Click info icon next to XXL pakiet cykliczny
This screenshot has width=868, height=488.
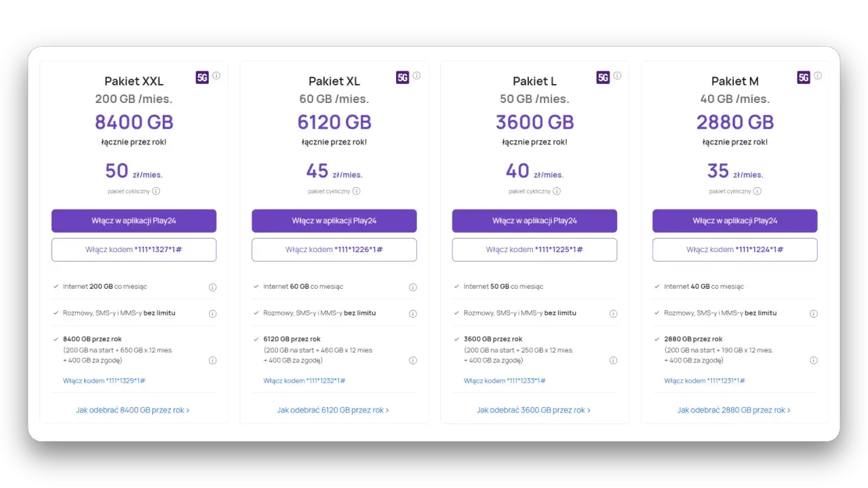coord(156,191)
